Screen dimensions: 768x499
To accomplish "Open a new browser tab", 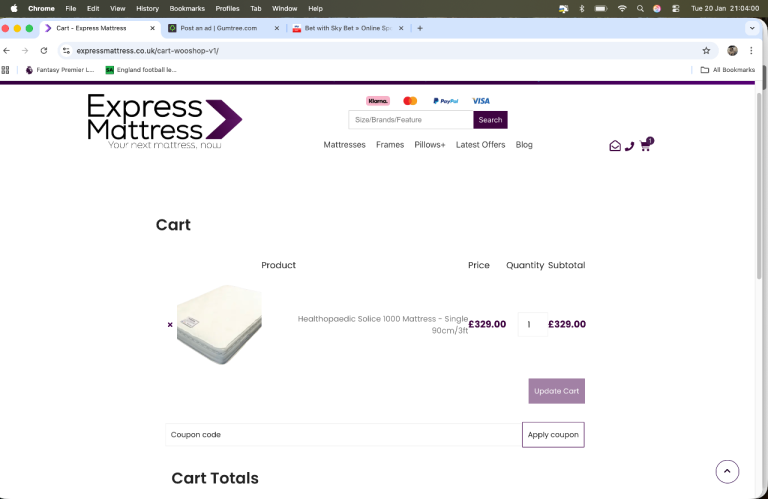I will coord(420,28).
